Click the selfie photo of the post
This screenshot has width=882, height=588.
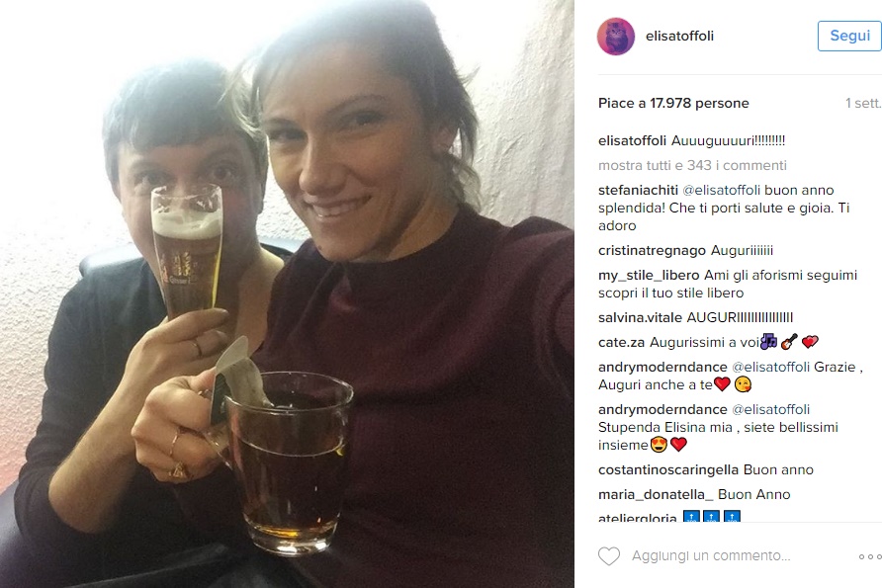click(287, 294)
